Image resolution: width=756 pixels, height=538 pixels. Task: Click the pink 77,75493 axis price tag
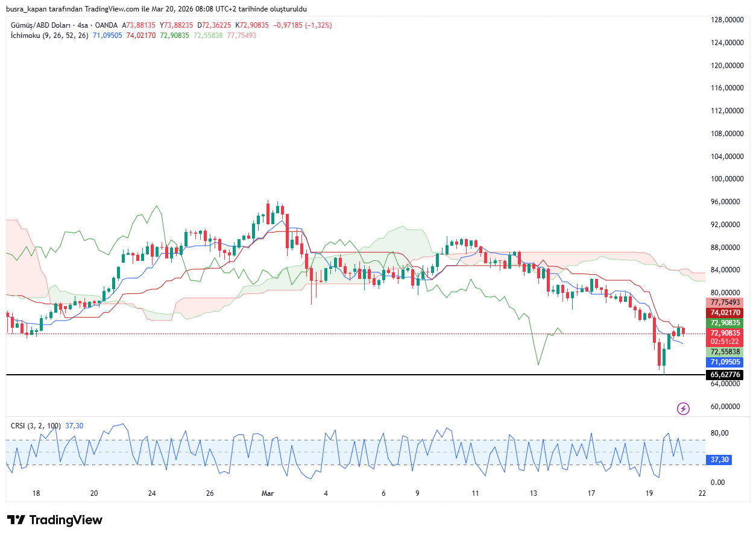click(725, 302)
